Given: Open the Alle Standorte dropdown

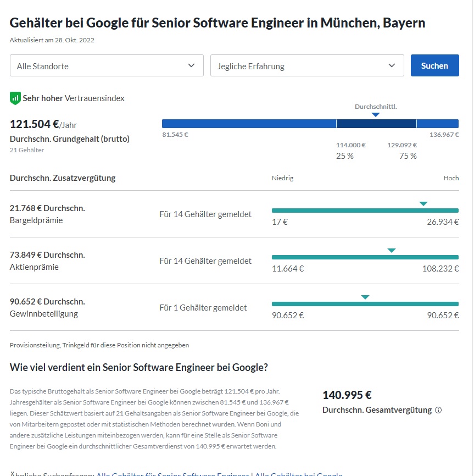Looking at the screenshot, I should 107,65.
